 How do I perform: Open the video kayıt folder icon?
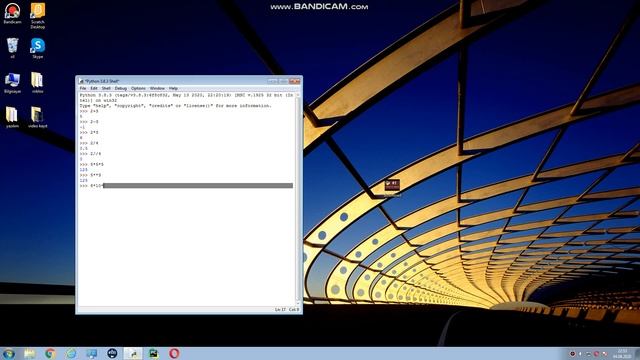38,118
